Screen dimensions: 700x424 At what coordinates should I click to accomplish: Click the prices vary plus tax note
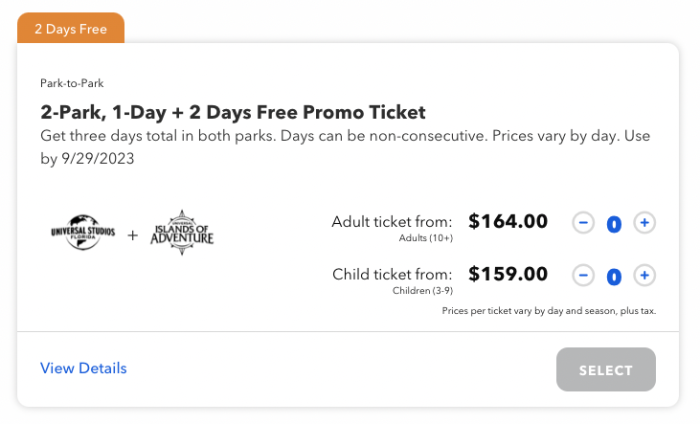pos(549,311)
